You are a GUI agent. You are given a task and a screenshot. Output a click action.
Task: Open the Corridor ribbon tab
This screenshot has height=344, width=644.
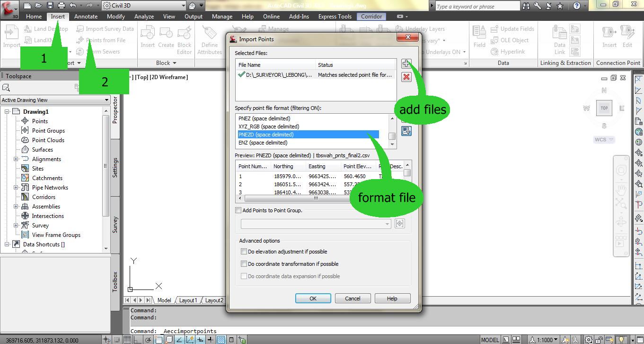(371, 16)
